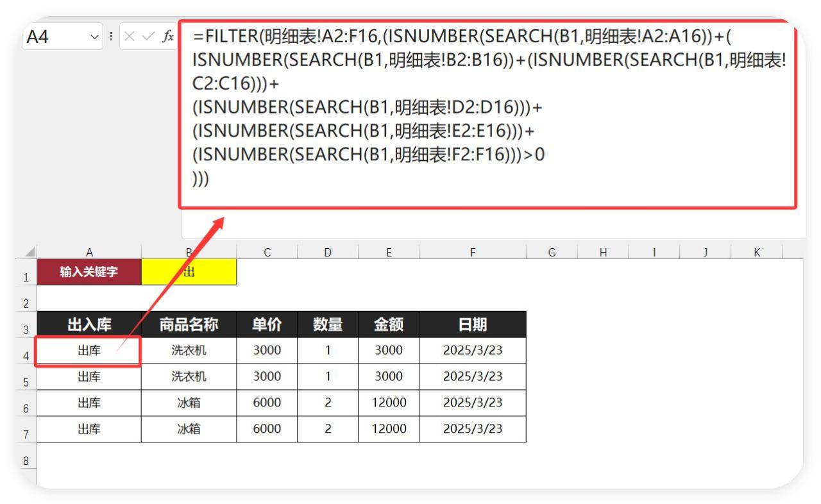Select the 2025/3/23 date in row 6
This screenshot has height=504, width=821.
(473, 403)
